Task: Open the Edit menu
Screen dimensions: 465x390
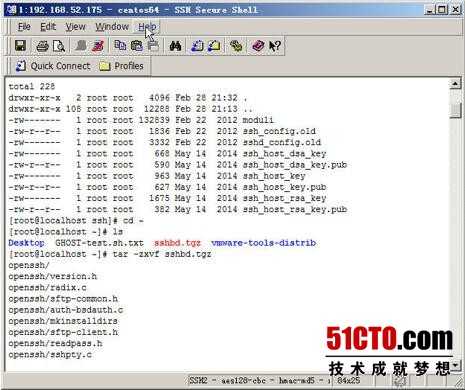Action: (x=48, y=27)
